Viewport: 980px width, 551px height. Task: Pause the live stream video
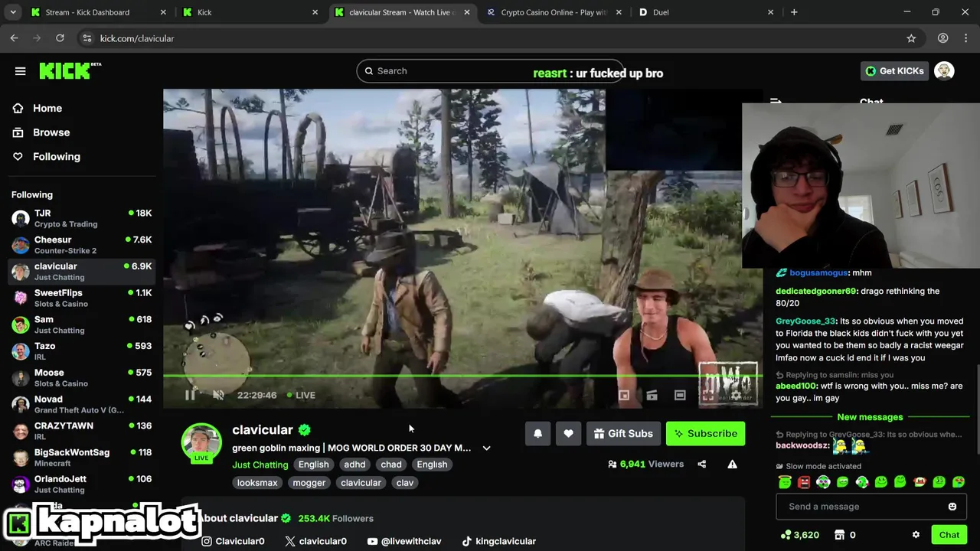(190, 395)
